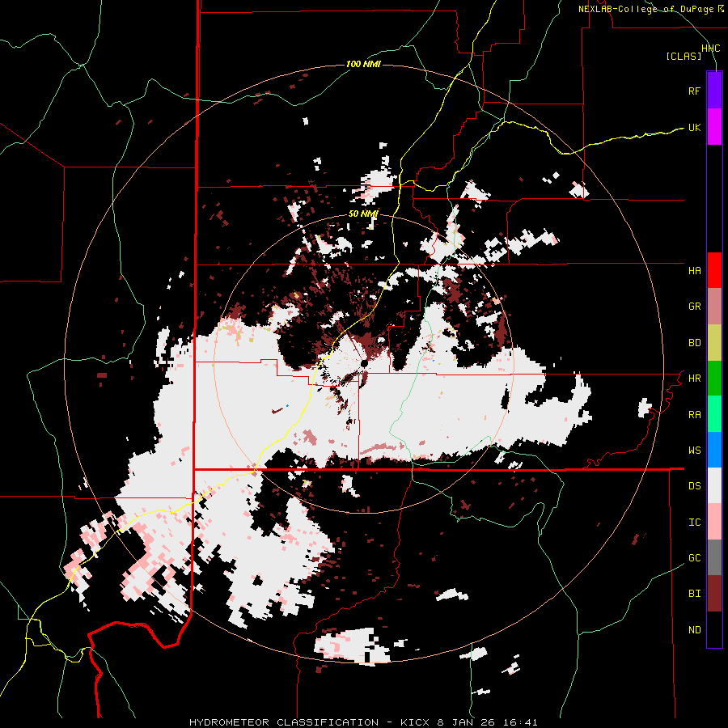
Task: Click the black radar site dot at ring center
Action: click(x=365, y=362)
